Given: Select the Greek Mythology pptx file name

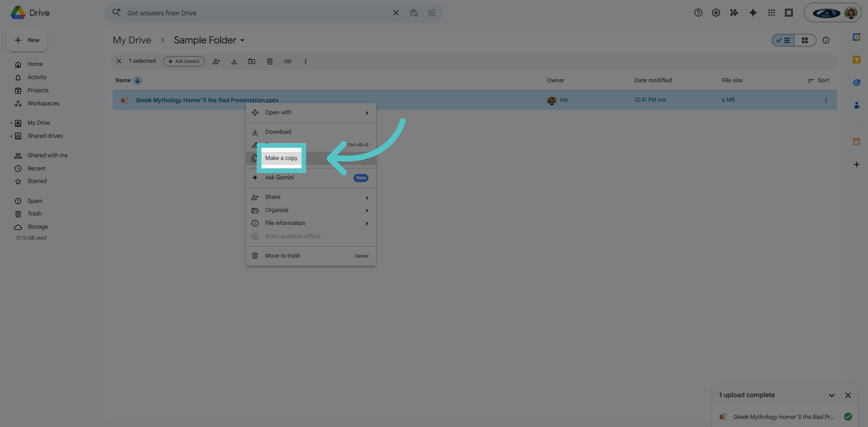Looking at the screenshot, I should [207, 100].
